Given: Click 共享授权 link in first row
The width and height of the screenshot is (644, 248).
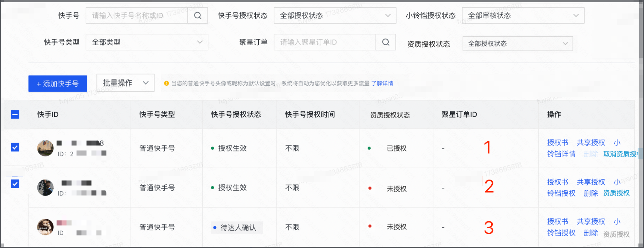Looking at the screenshot, I should coord(591,143).
